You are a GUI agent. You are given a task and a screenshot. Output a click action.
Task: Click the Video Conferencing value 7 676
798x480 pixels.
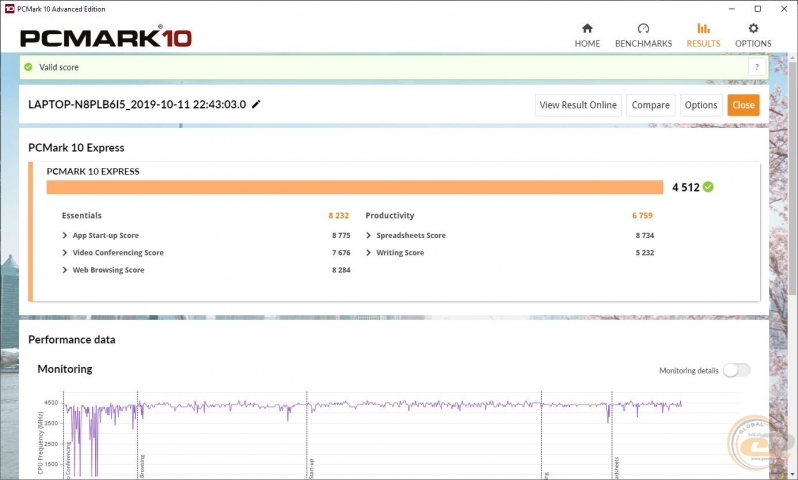point(341,252)
